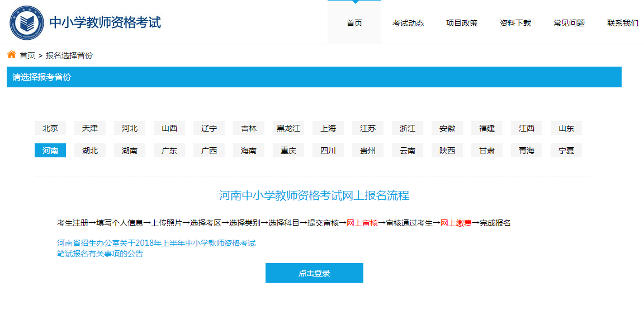Open the 考试动态 navigation tab
Viewport: 644px width, 318px height.
coord(408,23)
